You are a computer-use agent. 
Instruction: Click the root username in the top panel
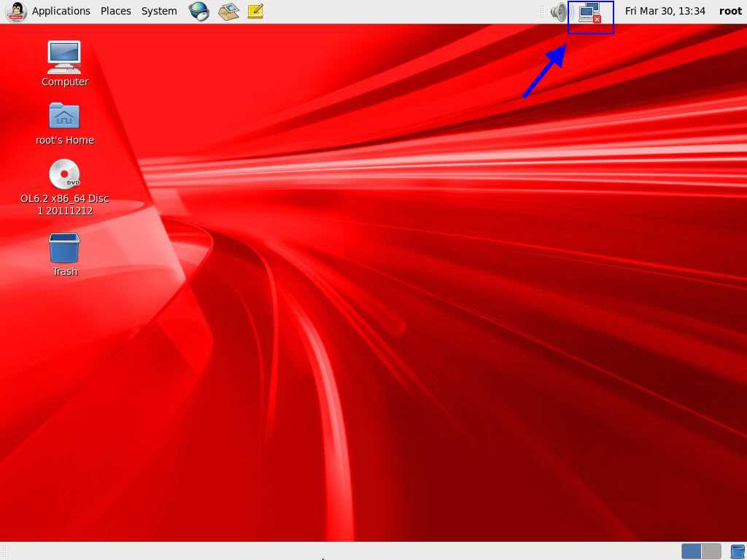(x=730, y=11)
